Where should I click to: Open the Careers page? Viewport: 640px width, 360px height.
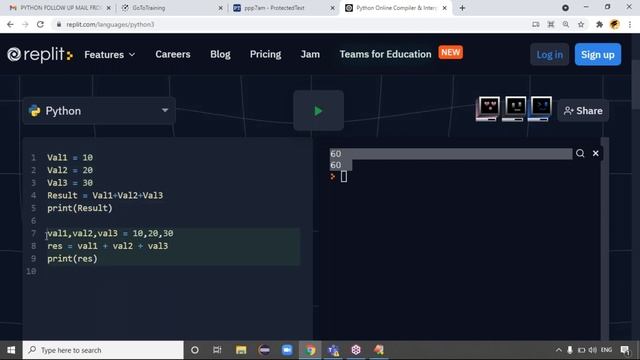173,54
